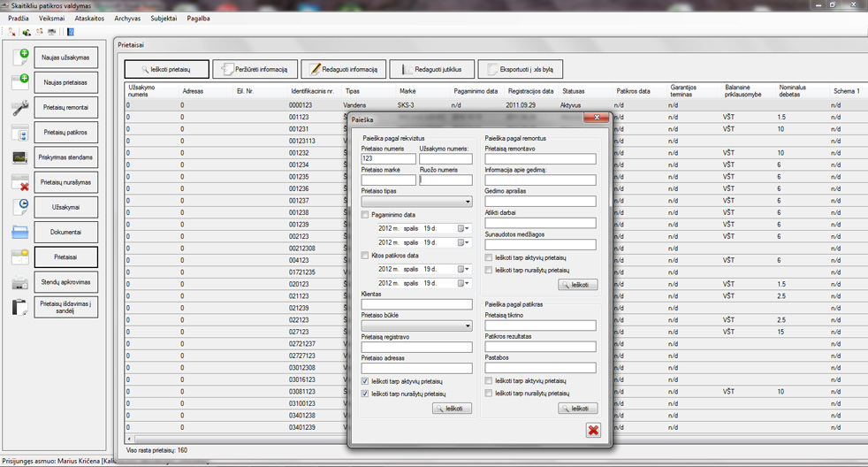
Task: Click the Peržiūrėti informaciją button
Action: [255, 69]
